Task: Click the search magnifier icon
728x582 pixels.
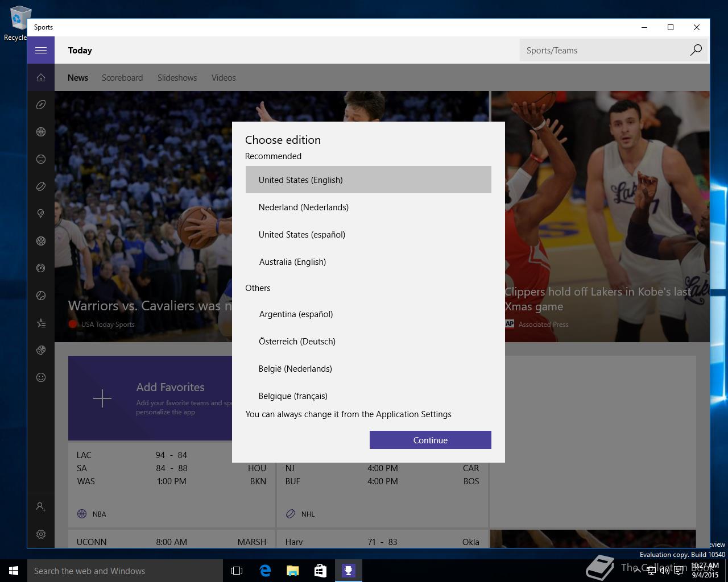Action: click(696, 51)
